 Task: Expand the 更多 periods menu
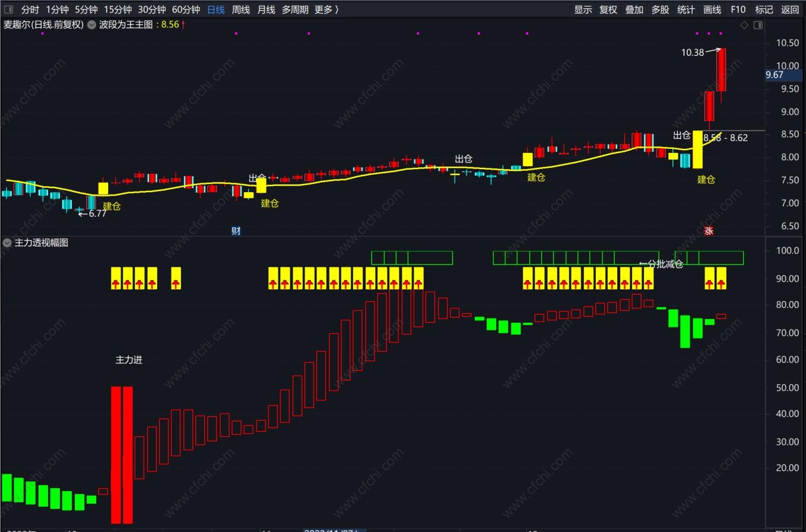[x=326, y=9]
